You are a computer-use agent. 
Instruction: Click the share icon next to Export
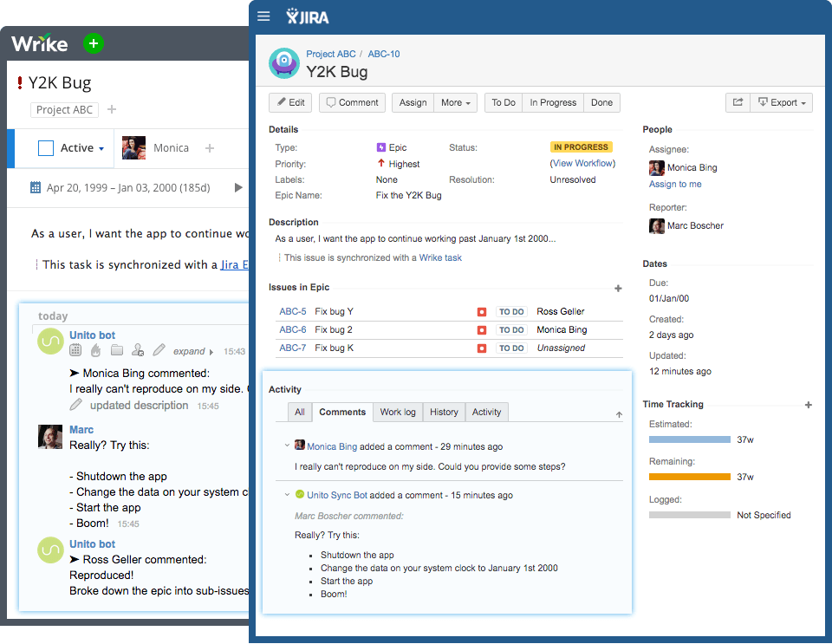738,102
